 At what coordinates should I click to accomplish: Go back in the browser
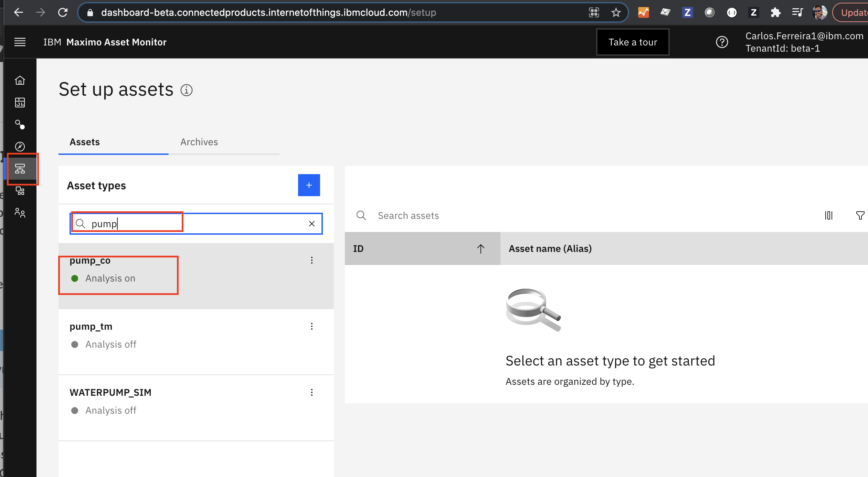point(19,12)
